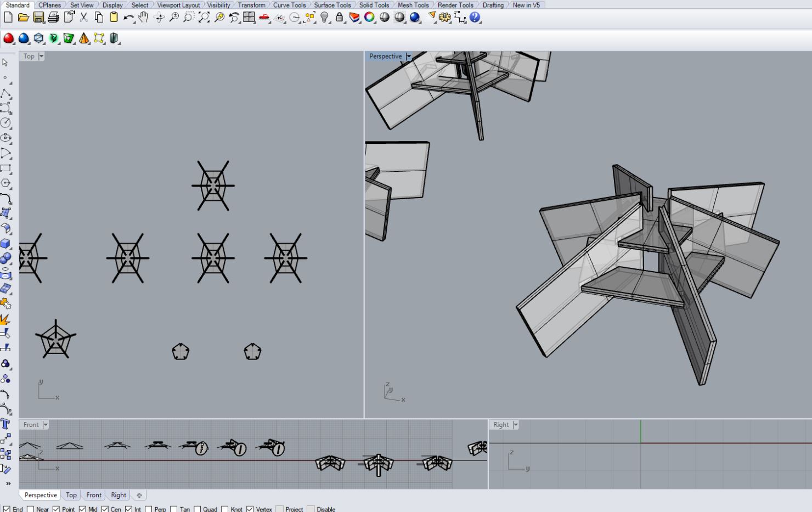The image size is (812, 512).
Task: Toggle the Point osnap checkbox
Action: coord(56,509)
